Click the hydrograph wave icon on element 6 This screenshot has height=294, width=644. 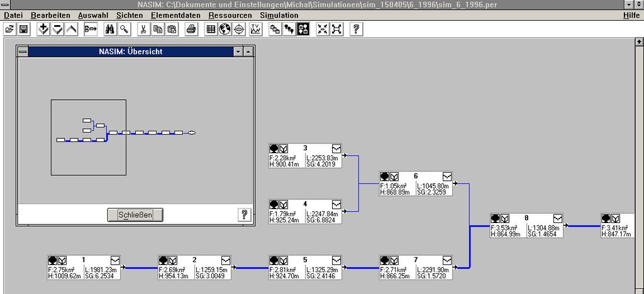click(447, 177)
